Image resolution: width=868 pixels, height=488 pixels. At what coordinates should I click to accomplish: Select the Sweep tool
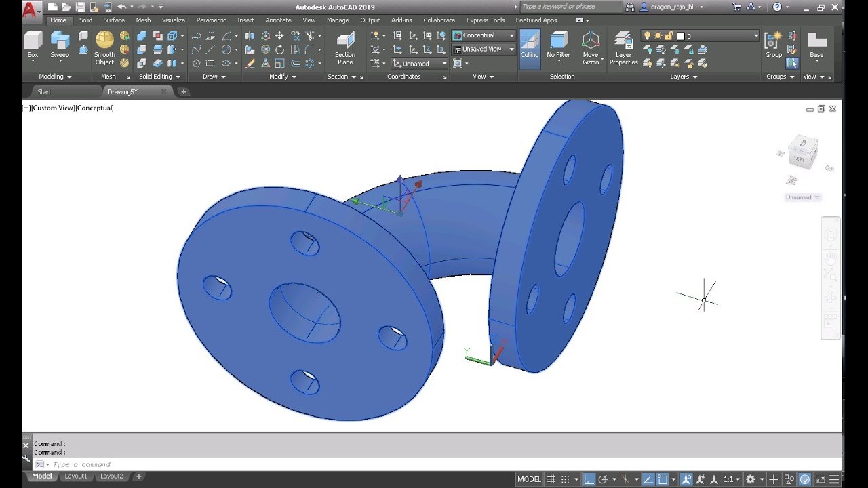[x=60, y=46]
